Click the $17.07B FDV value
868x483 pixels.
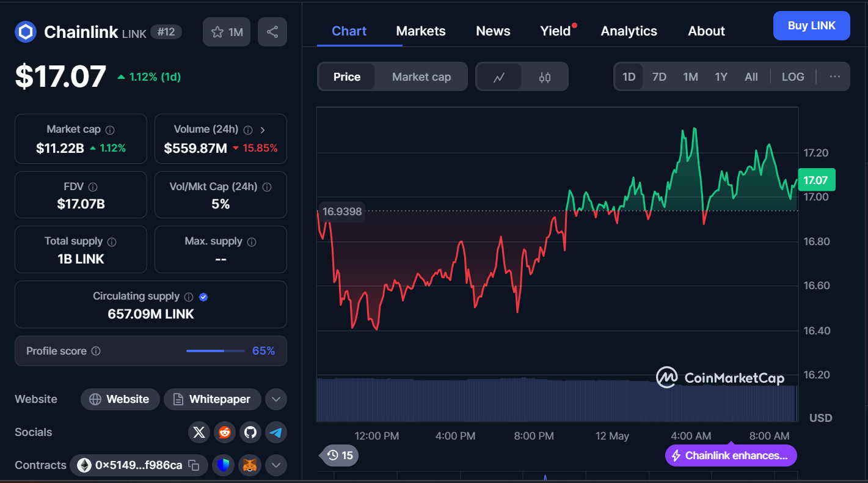tap(81, 204)
